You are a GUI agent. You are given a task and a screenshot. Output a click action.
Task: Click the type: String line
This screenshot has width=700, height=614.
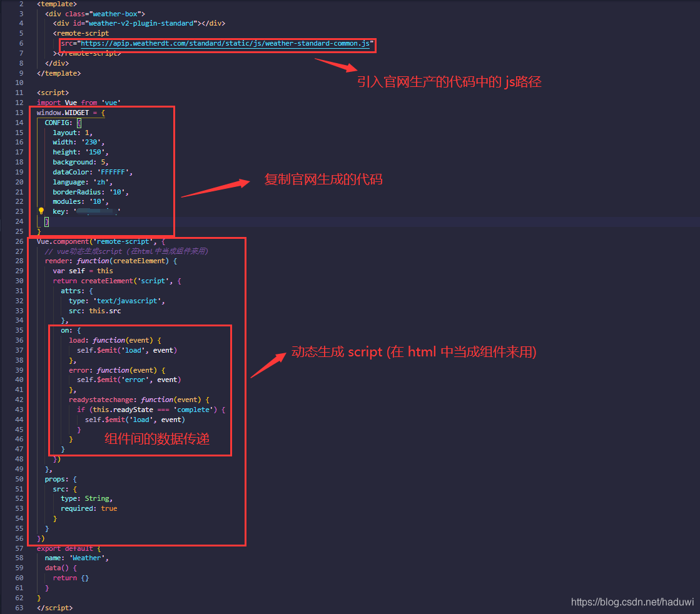tap(86, 498)
